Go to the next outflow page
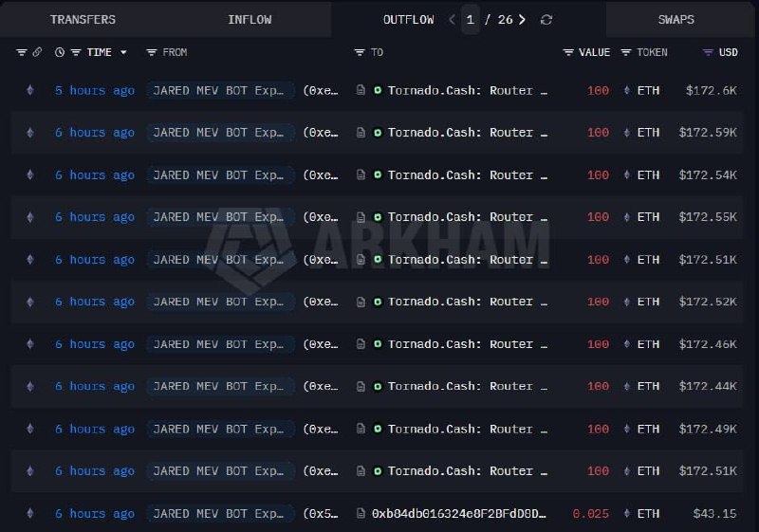759x532 pixels. [x=522, y=19]
